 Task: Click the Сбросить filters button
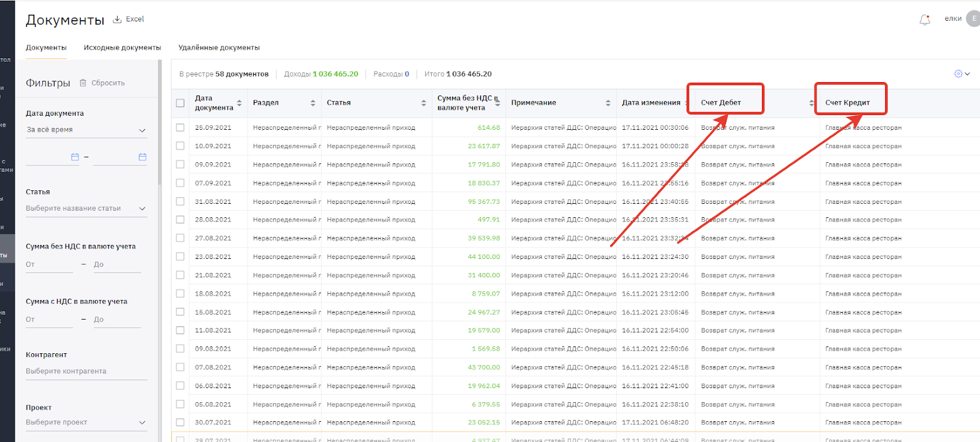point(108,83)
